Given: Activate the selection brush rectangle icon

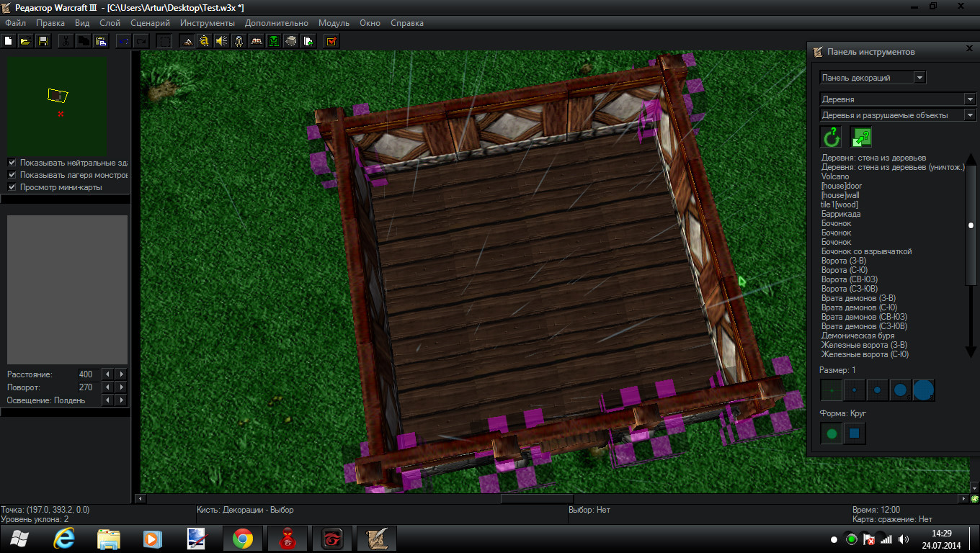Looking at the screenshot, I should 164,41.
